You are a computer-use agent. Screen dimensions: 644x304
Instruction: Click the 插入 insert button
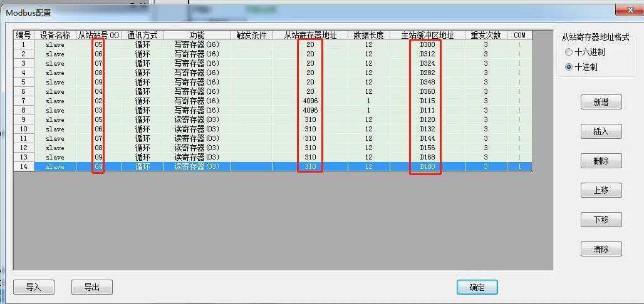click(601, 131)
